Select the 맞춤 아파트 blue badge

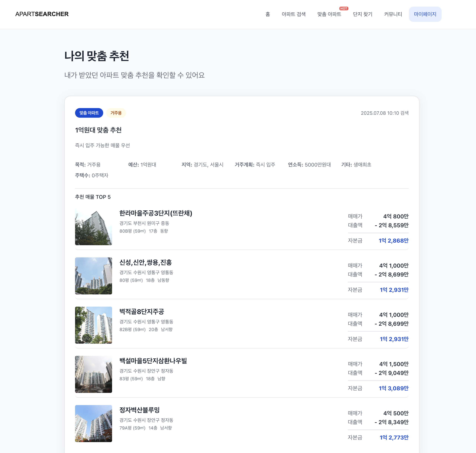pyautogui.click(x=89, y=113)
